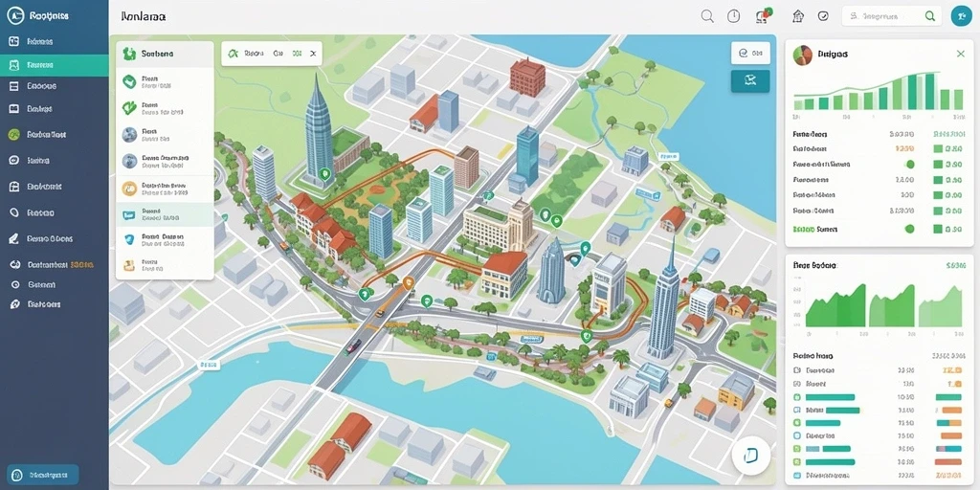Toggle the green switch in bottom analytics row
980x490 pixels.
pyautogui.click(x=909, y=229)
